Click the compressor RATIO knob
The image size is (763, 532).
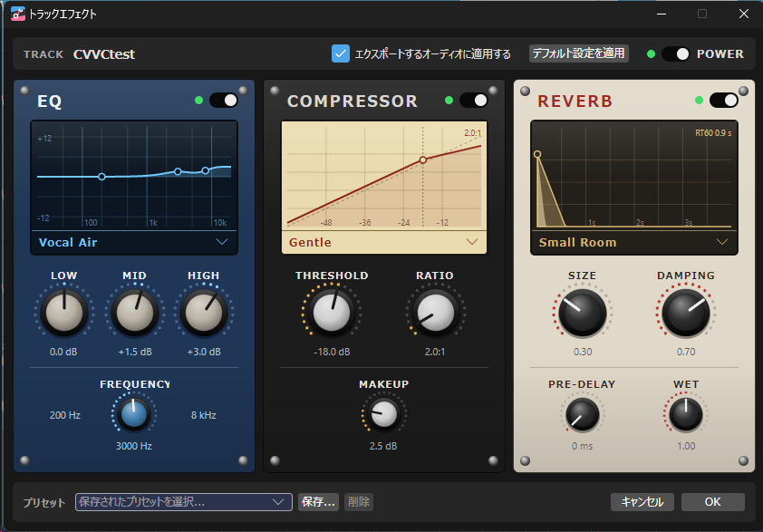[x=436, y=313]
